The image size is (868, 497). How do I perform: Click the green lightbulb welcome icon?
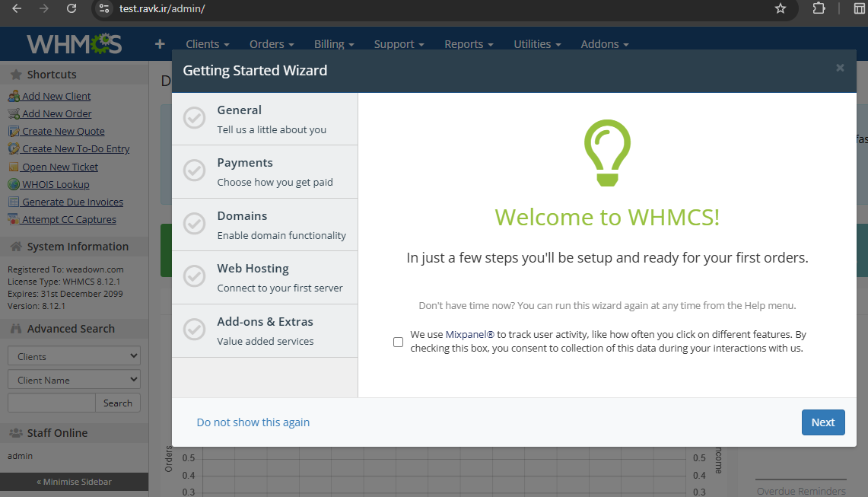click(x=607, y=153)
